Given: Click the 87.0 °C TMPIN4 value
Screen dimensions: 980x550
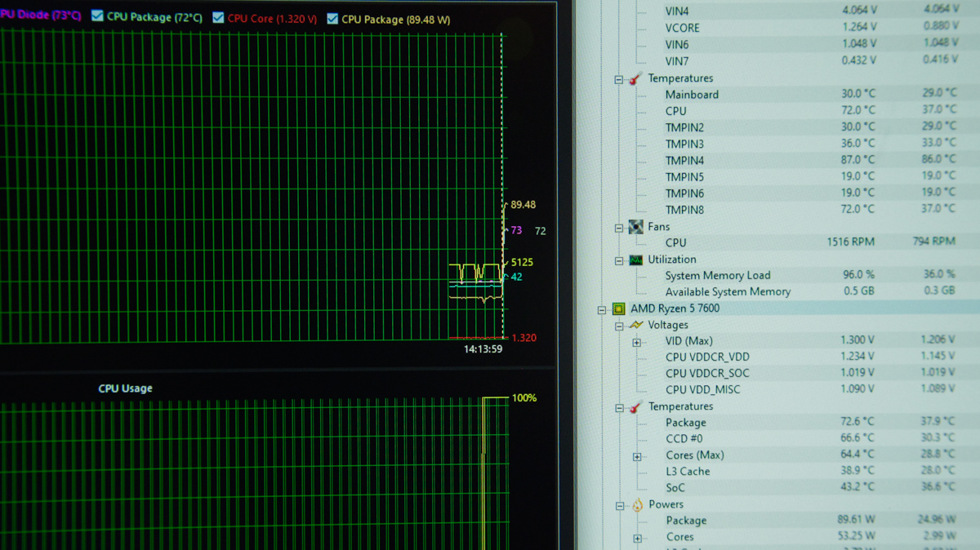Looking at the screenshot, I should point(857,160).
